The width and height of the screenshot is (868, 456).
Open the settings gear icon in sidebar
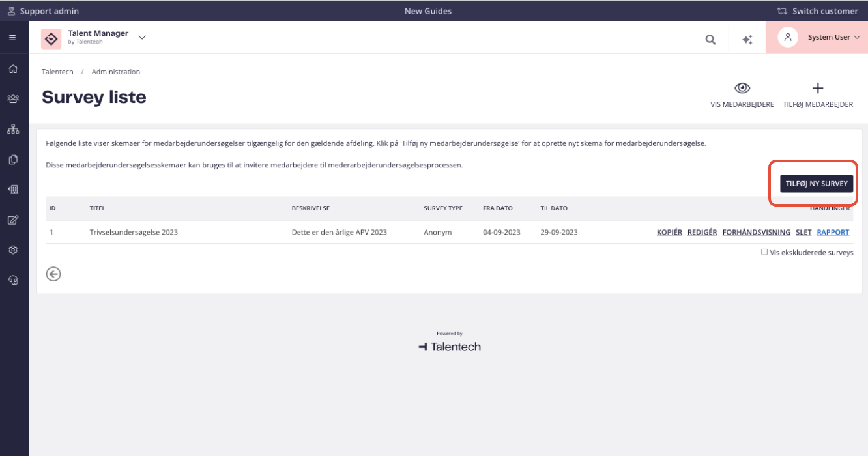(x=13, y=249)
